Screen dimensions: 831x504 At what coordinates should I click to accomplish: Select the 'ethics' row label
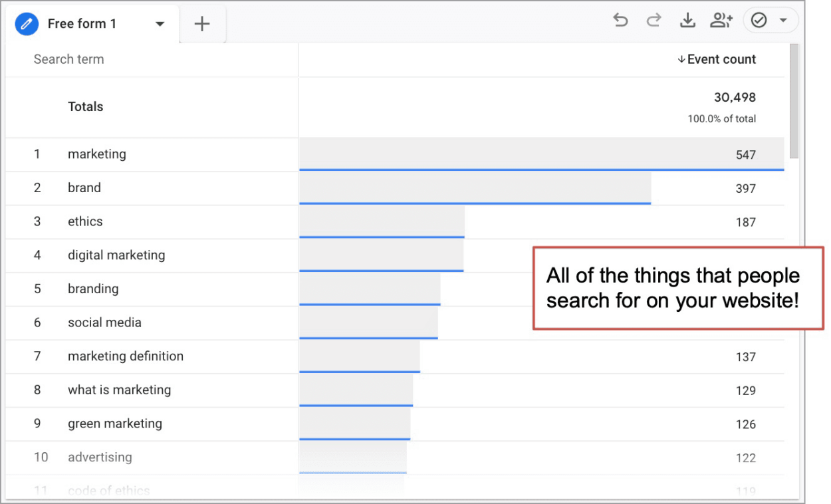[85, 221]
